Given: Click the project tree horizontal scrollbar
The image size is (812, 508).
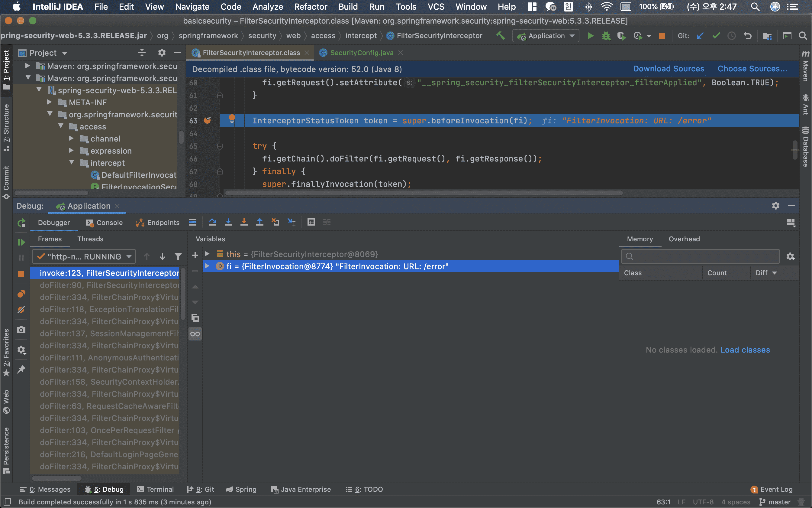Looking at the screenshot, I should [51, 193].
